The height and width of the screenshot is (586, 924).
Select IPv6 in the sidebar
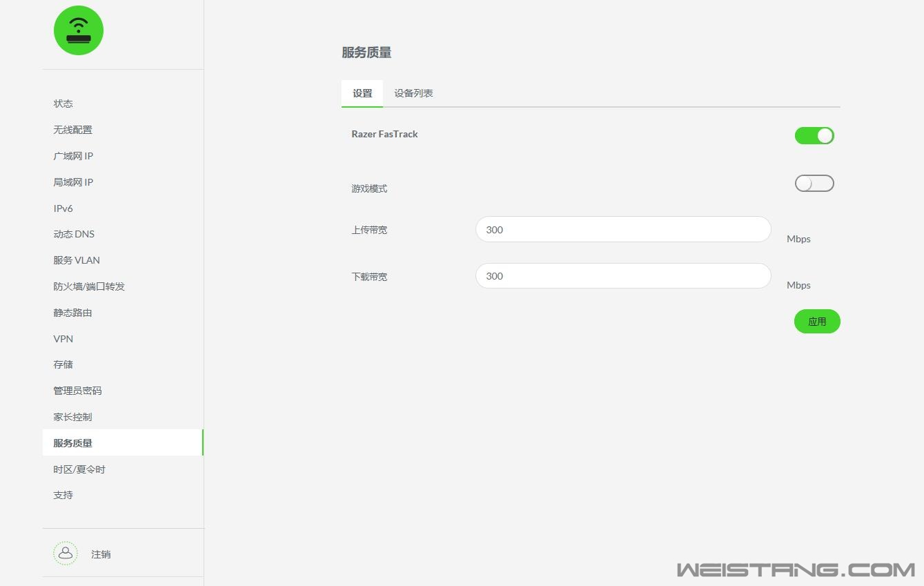coord(63,208)
